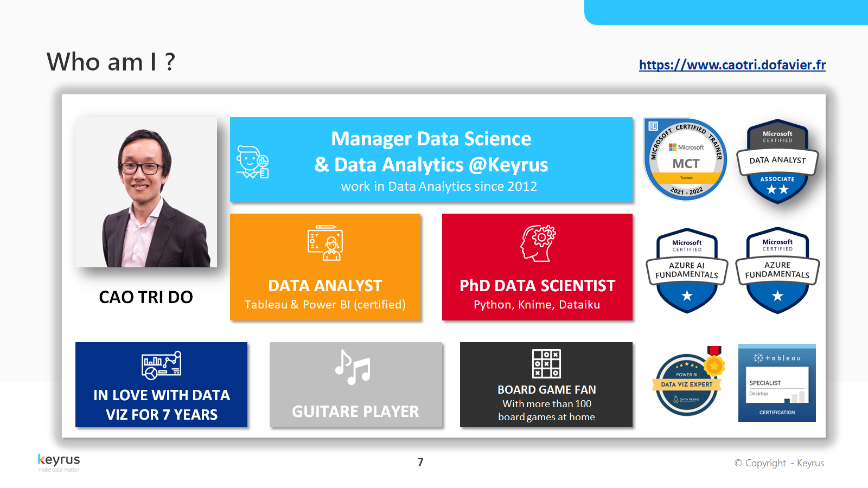This screenshot has height=488, width=868.
Task: Click the Azure Fundamentals badge
Action: (x=777, y=271)
